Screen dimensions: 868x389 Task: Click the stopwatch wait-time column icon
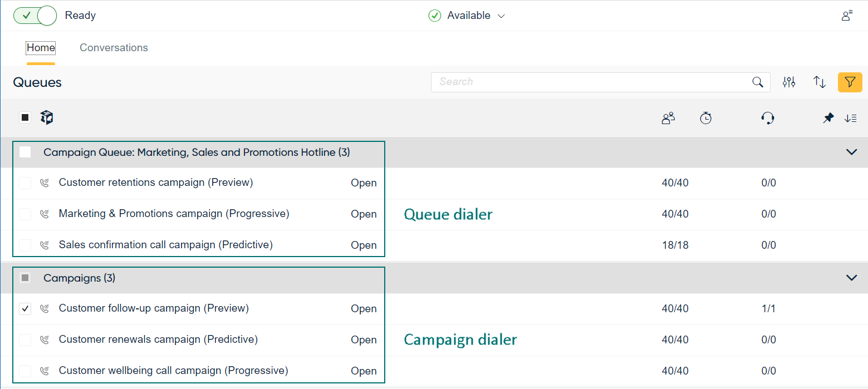(705, 118)
